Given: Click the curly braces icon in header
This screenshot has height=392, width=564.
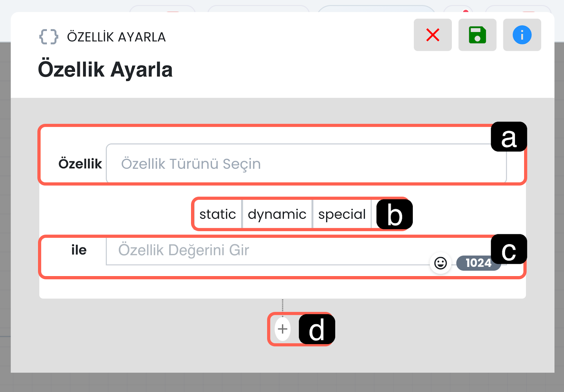Looking at the screenshot, I should 49,37.
